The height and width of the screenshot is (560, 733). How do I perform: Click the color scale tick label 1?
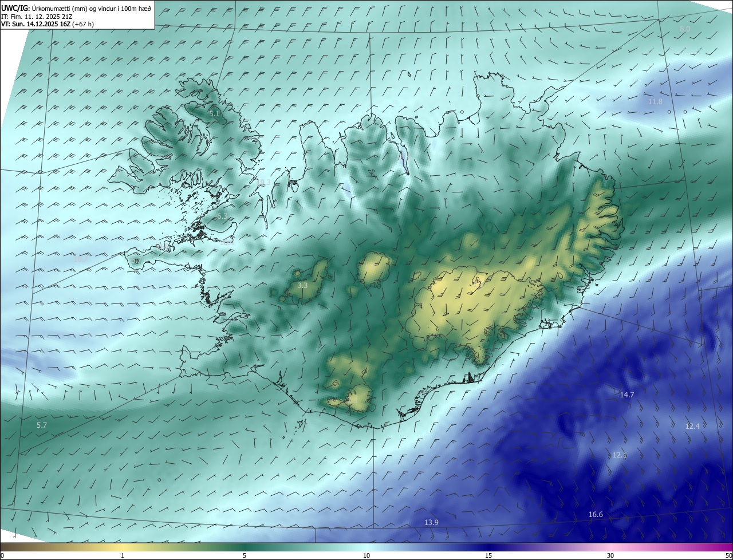click(123, 555)
